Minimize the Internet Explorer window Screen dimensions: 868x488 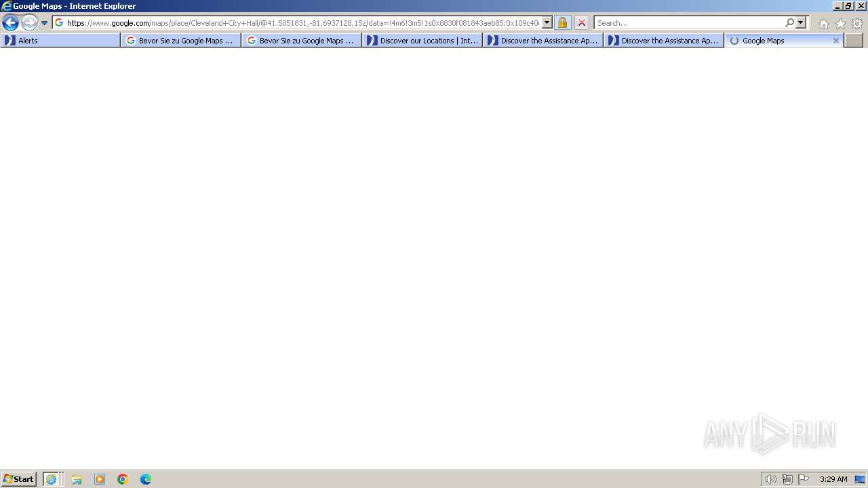click(x=837, y=5)
